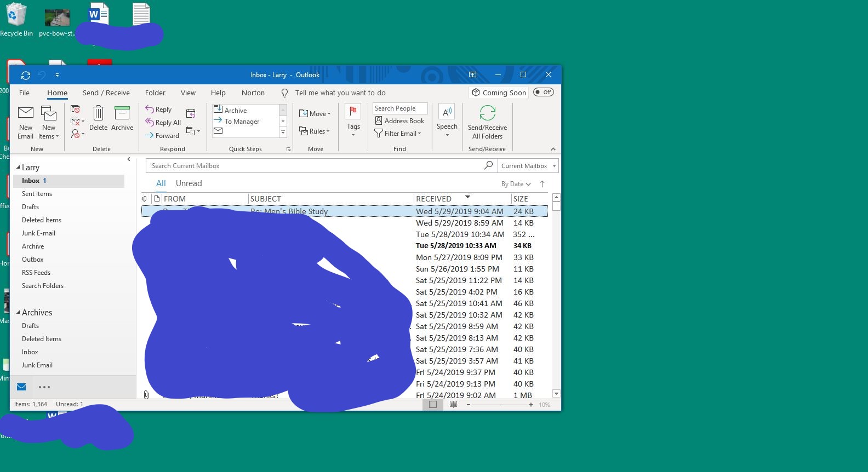Click the Archive button in Delete group
868x472 pixels.
point(122,119)
